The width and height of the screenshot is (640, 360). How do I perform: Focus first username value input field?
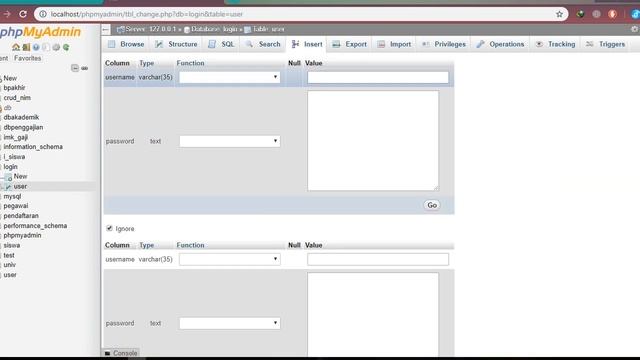click(x=378, y=77)
